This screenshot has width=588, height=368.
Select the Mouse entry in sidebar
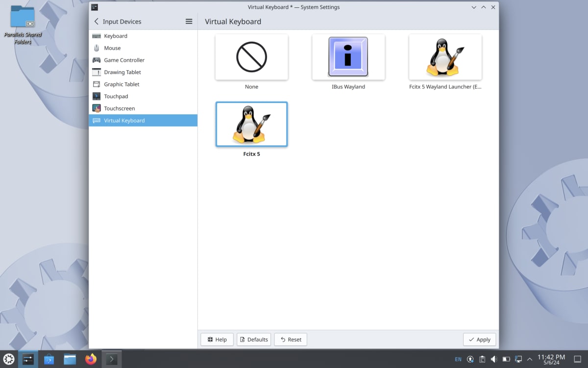(143, 48)
